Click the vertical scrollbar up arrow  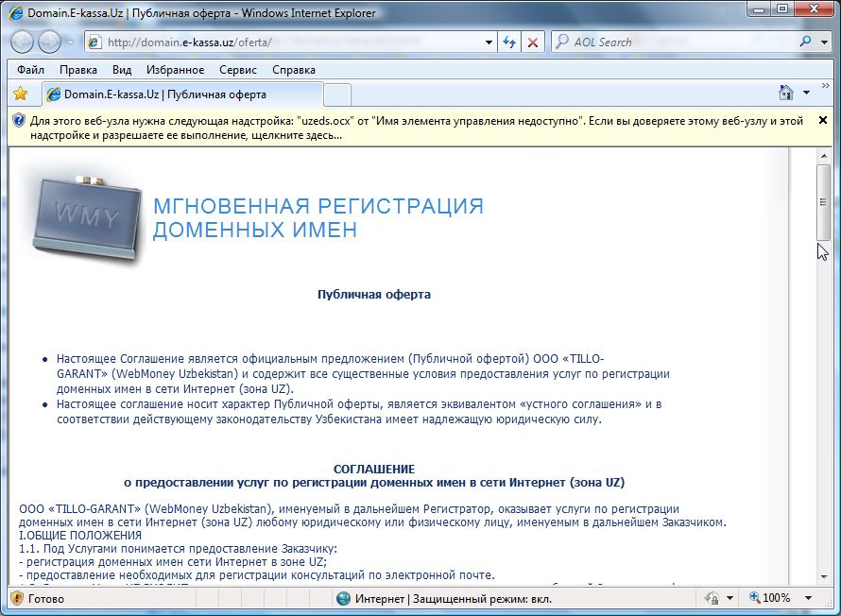(823, 156)
